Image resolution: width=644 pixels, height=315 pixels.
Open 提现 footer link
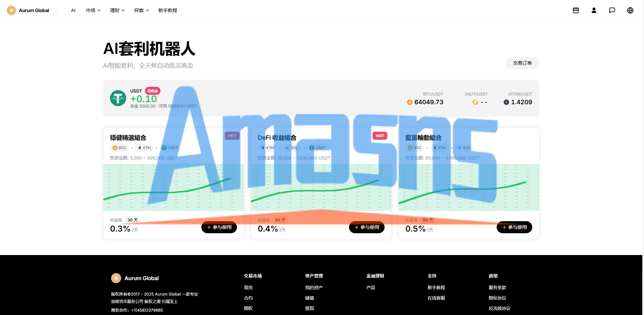click(x=309, y=308)
